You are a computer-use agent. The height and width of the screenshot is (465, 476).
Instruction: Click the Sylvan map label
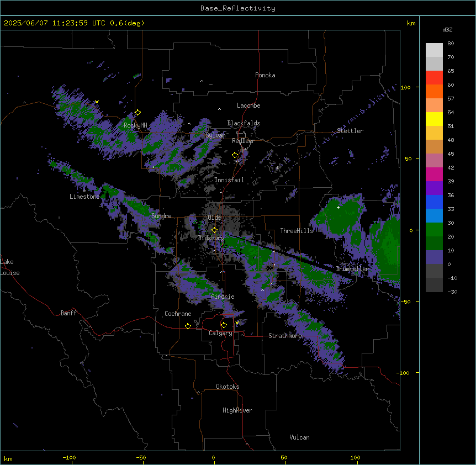pos(215,135)
